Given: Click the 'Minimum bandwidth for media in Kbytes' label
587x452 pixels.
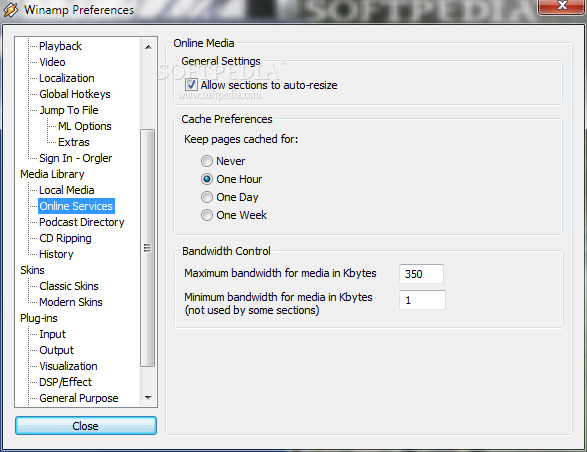Looking at the screenshot, I should click(x=278, y=297).
